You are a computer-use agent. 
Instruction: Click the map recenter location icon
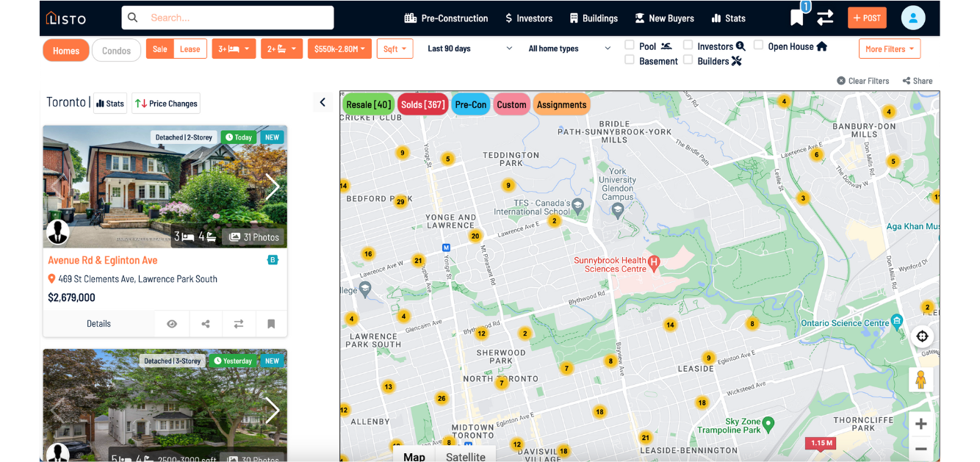pos(922,336)
